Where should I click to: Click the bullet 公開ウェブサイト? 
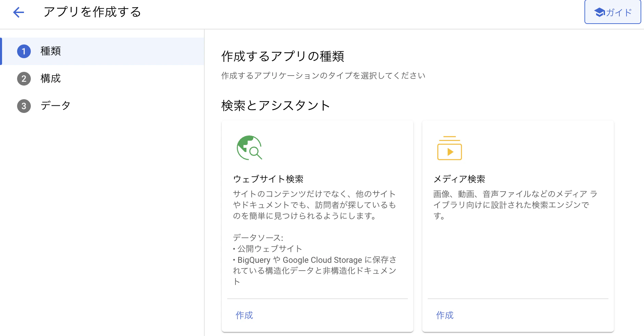pos(268,249)
